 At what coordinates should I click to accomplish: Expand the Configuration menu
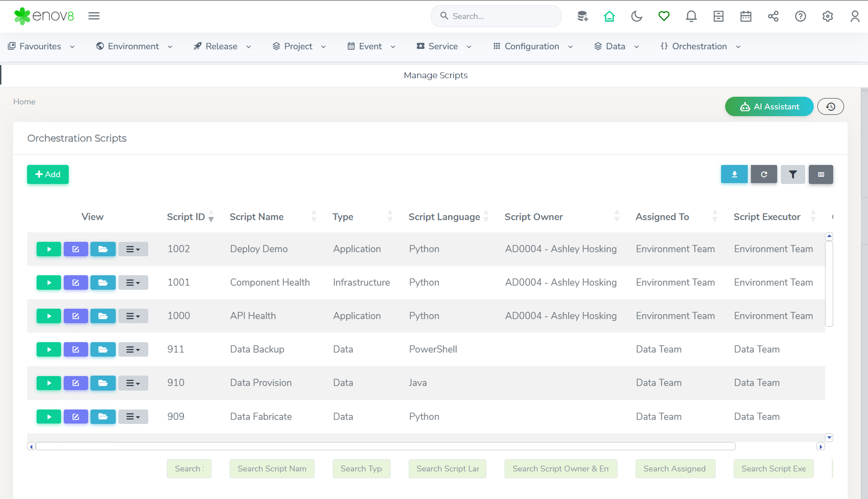point(533,47)
